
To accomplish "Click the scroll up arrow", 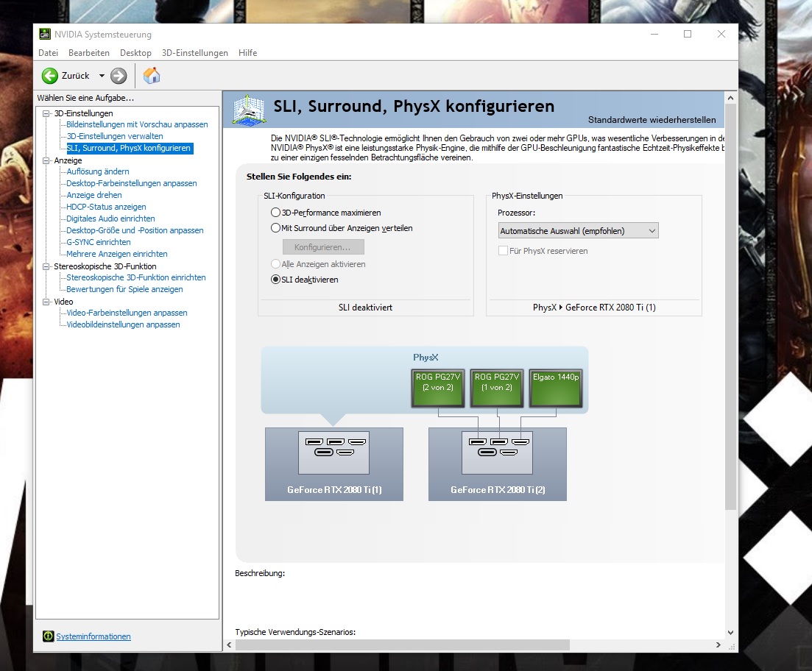I will [x=730, y=98].
